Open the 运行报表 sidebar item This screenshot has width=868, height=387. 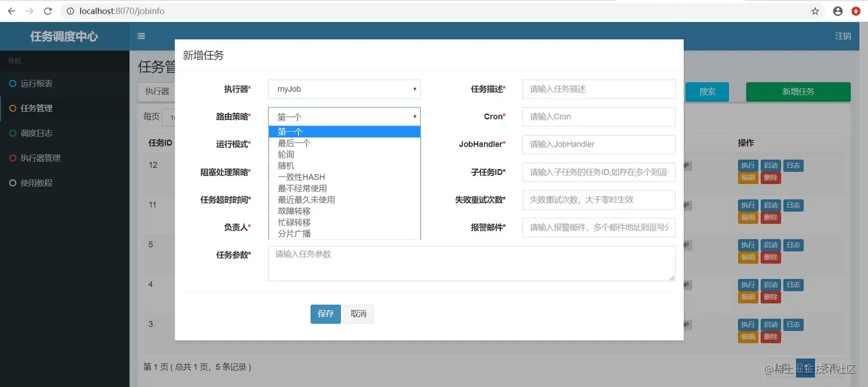[x=65, y=84]
